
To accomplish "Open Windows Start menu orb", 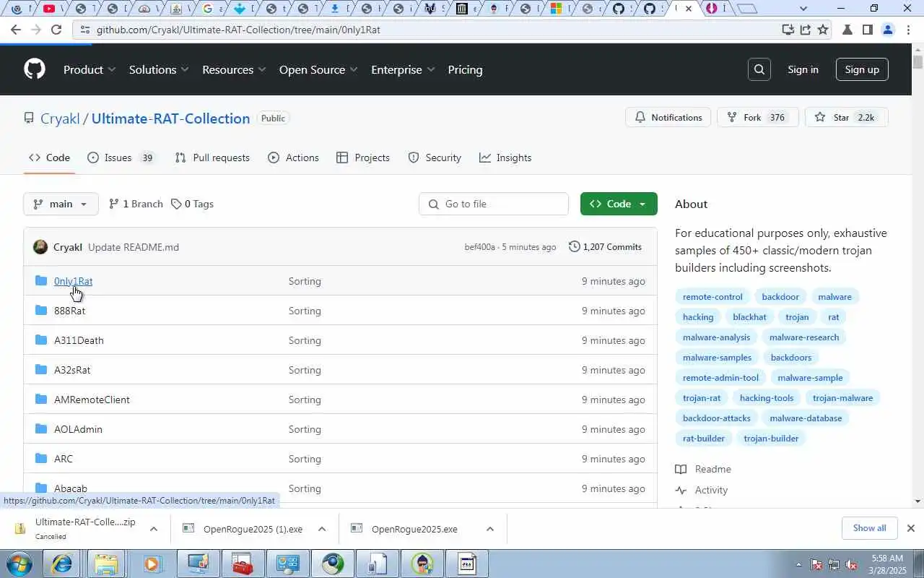I will pyautogui.click(x=19, y=564).
